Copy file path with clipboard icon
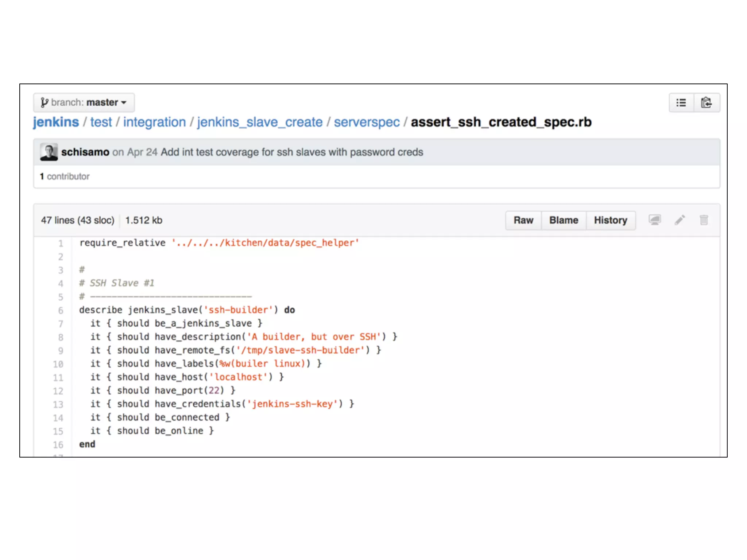The image size is (747, 560). click(707, 103)
